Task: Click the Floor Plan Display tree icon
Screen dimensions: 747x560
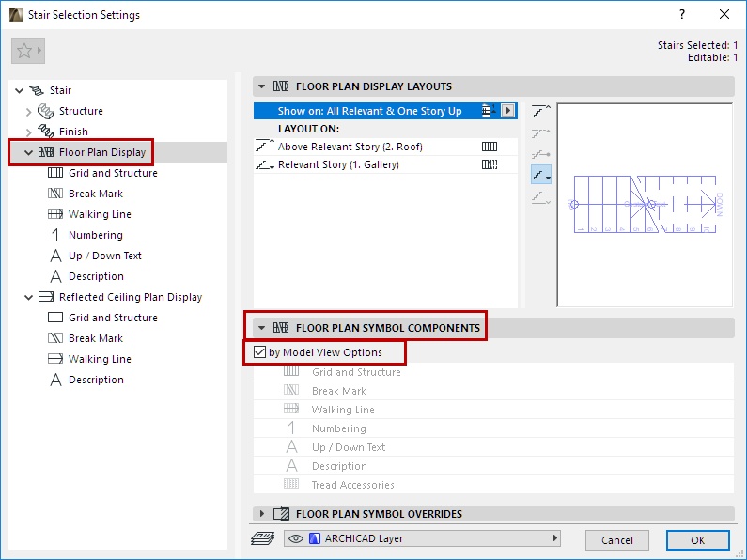Action: pos(46,152)
